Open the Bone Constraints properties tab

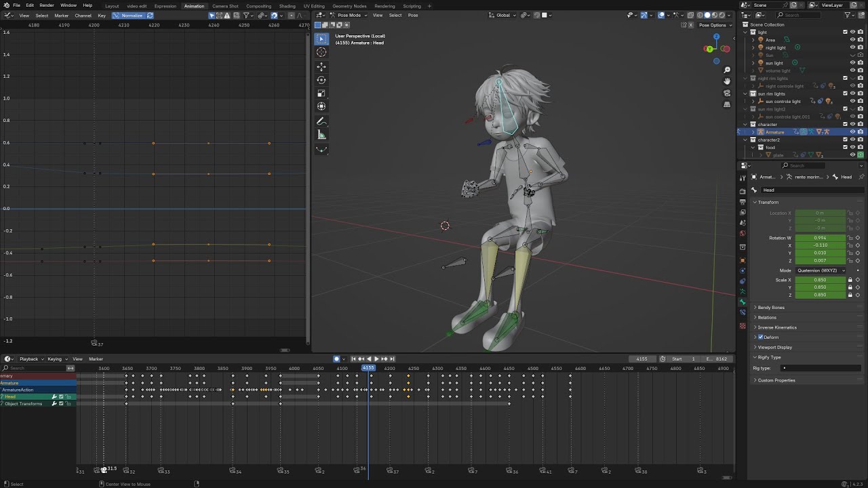click(743, 312)
